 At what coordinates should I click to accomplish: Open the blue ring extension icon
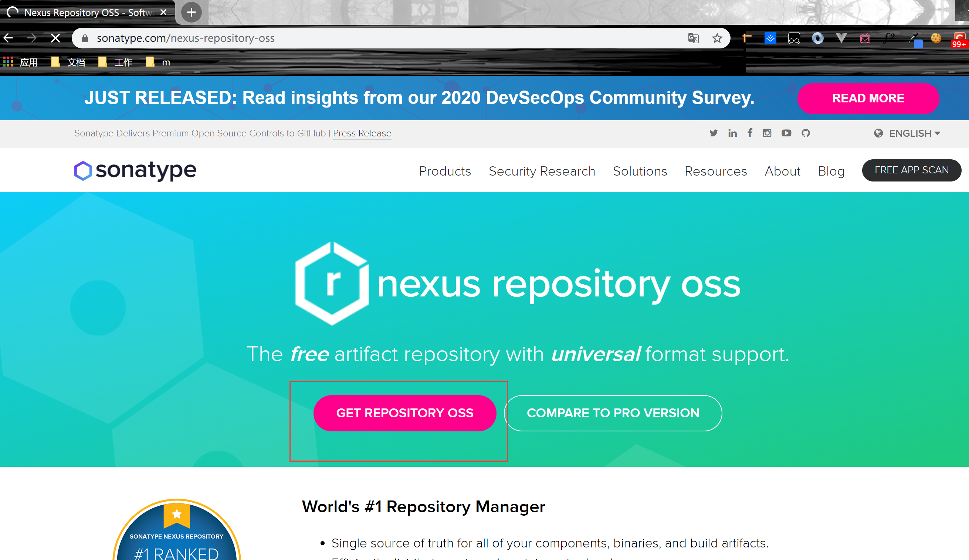817,38
